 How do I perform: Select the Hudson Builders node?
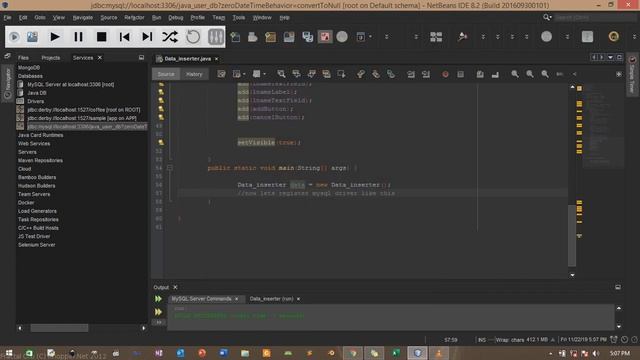[36, 186]
